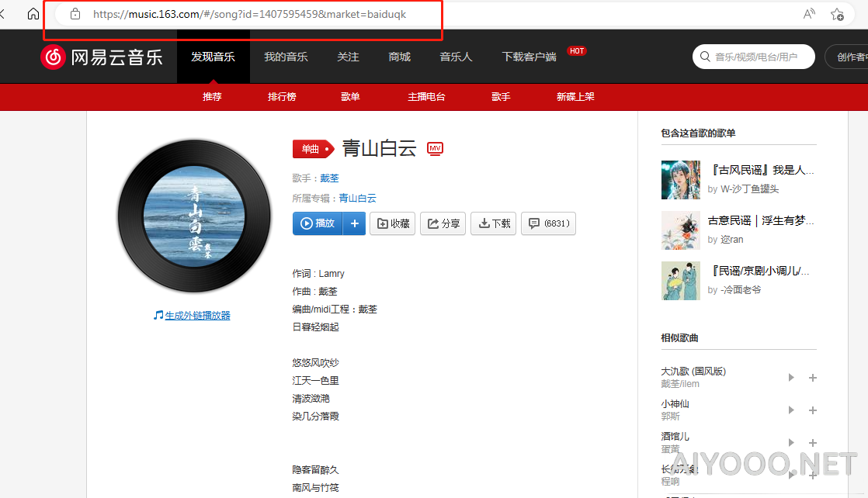Viewport: 868px width, 498px height.
Task: Open 我的音乐 tab
Action: [286, 57]
